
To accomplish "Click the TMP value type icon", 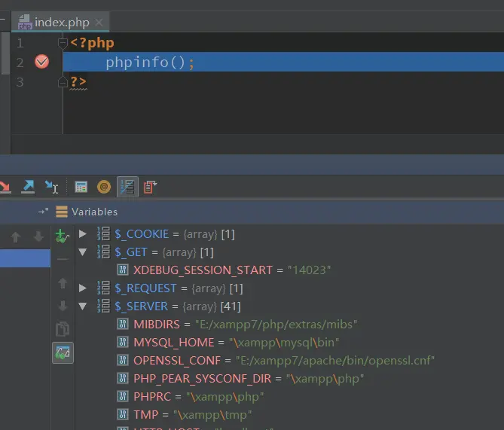I will click(x=123, y=414).
